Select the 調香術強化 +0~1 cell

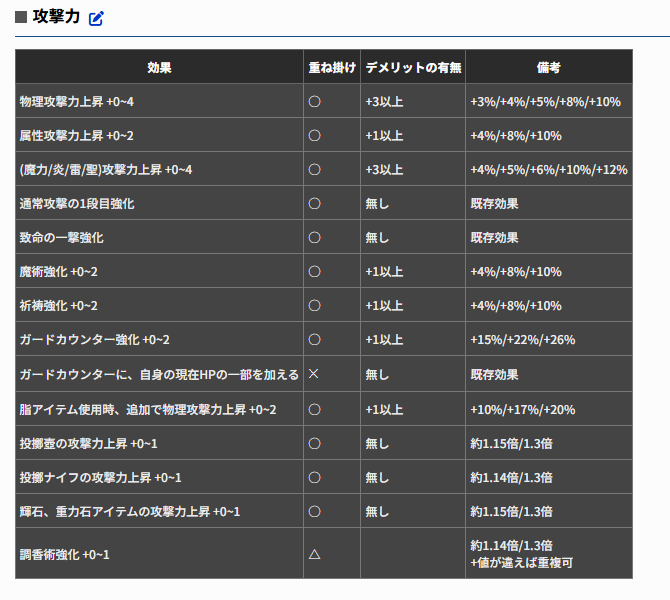(159, 554)
